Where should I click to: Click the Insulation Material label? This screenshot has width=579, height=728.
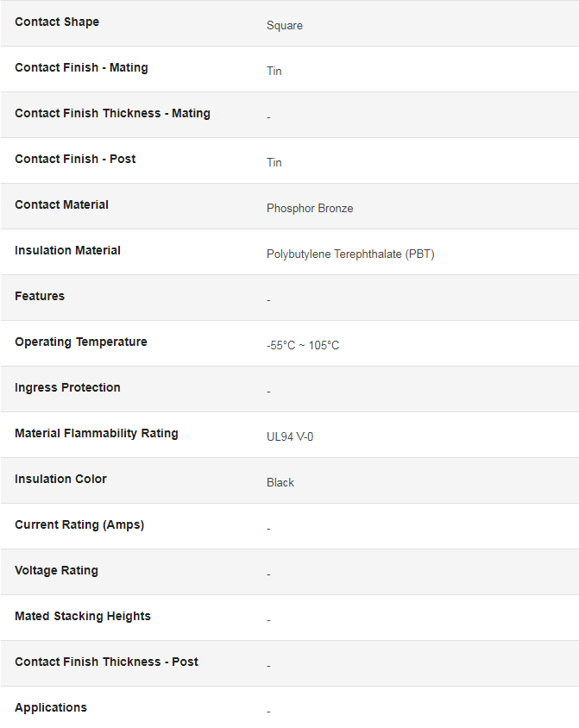point(68,250)
